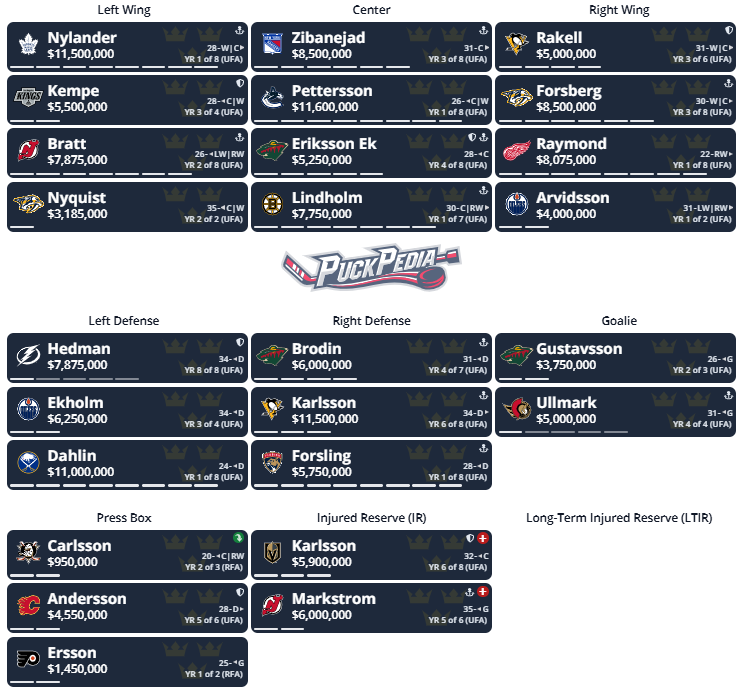This screenshot has height=690, width=753.
Task: Click the shield icon on Hedman card
Action: pos(240,342)
